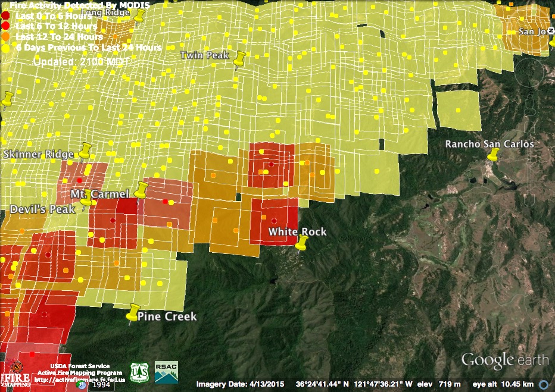The image size is (555, 392).
Task: Click the streaming status ring icon
Action: point(543,384)
